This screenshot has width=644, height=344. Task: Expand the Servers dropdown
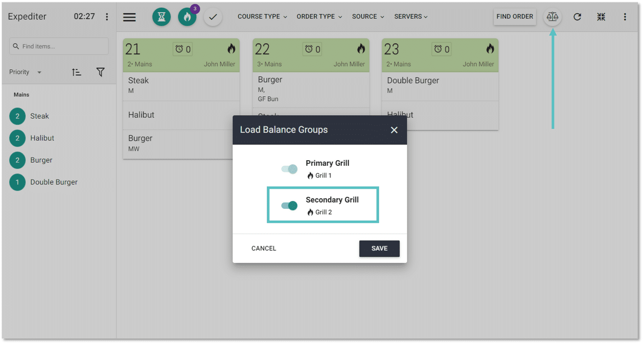pos(411,16)
